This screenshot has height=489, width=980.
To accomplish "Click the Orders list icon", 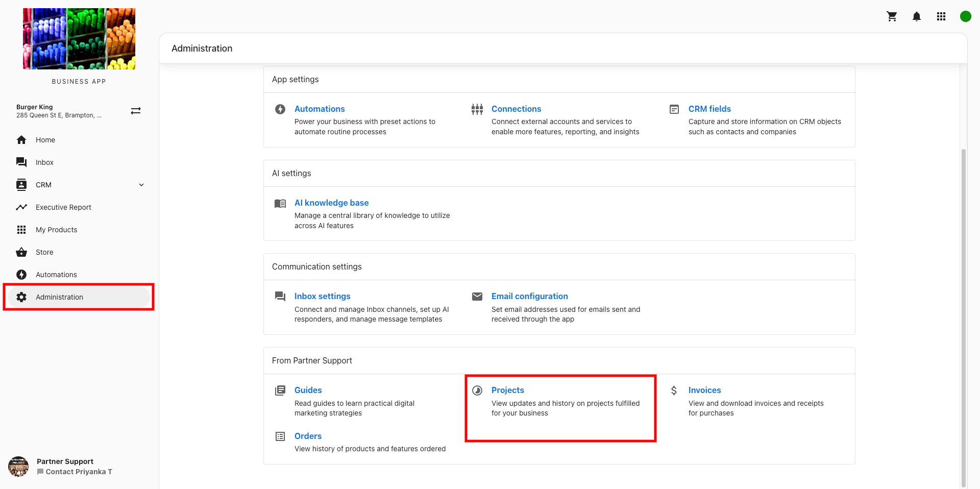I will point(280,436).
